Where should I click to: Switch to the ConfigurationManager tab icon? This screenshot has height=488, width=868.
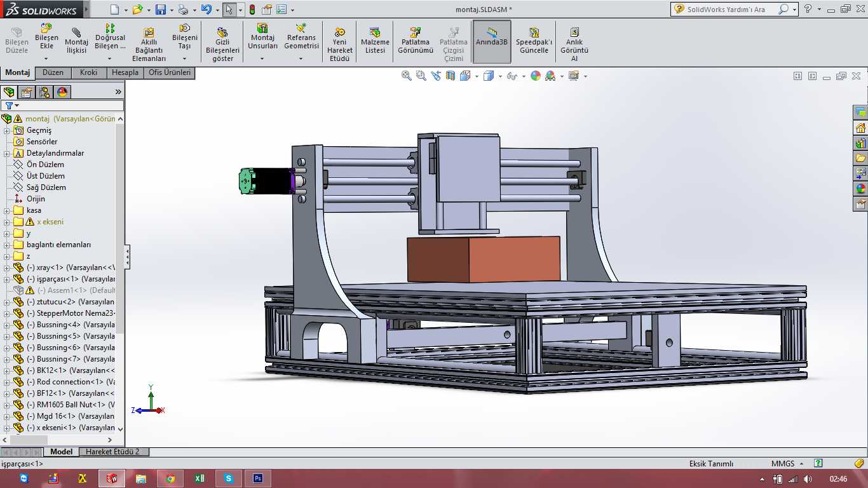pyautogui.click(x=44, y=92)
